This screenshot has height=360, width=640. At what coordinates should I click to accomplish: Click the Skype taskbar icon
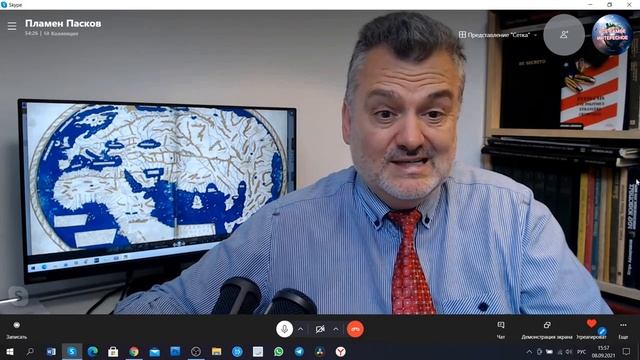72,351
